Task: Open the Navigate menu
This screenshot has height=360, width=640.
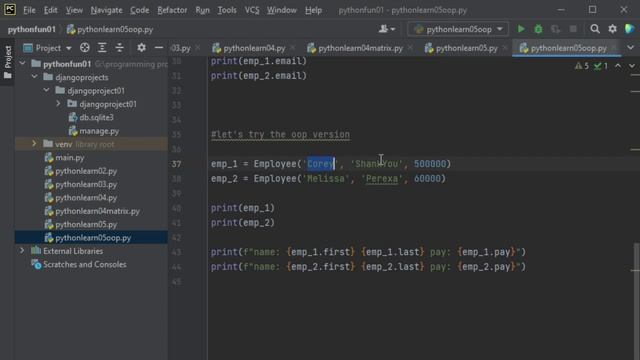Action: click(x=106, y=10)
